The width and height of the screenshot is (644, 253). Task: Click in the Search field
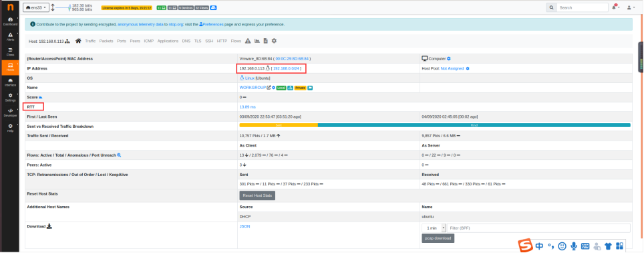pos(583,7)
